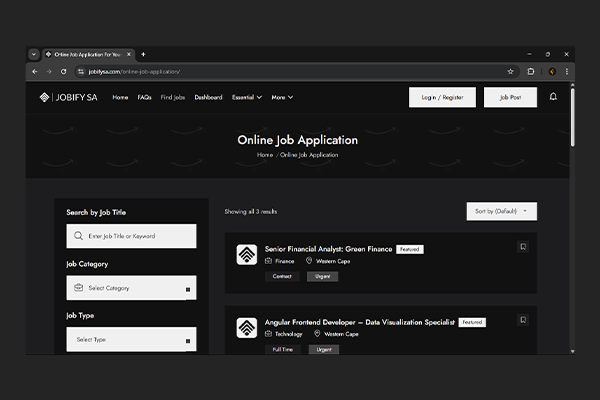Click the page vertical scrollbar thumb
This screenshot has height=400, width=600.
coord(572,117)
